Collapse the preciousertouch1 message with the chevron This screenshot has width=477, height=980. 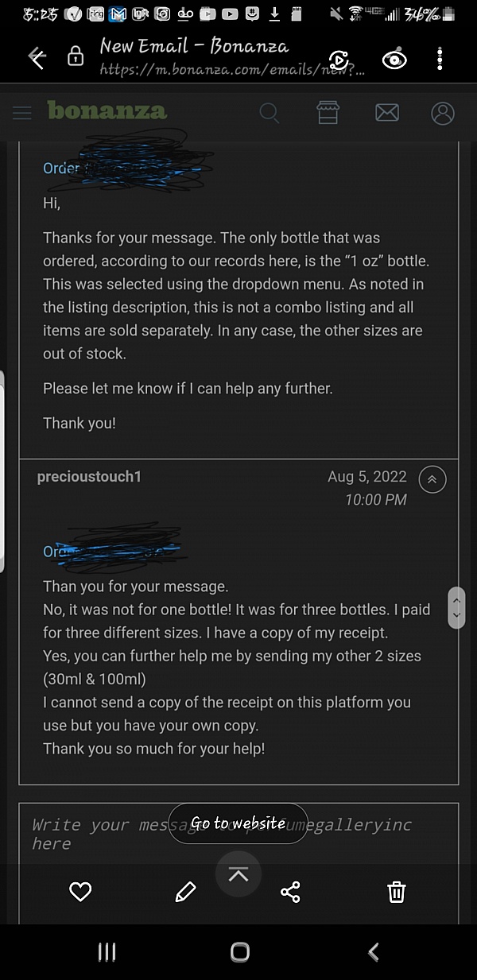[x=432, y=479]
